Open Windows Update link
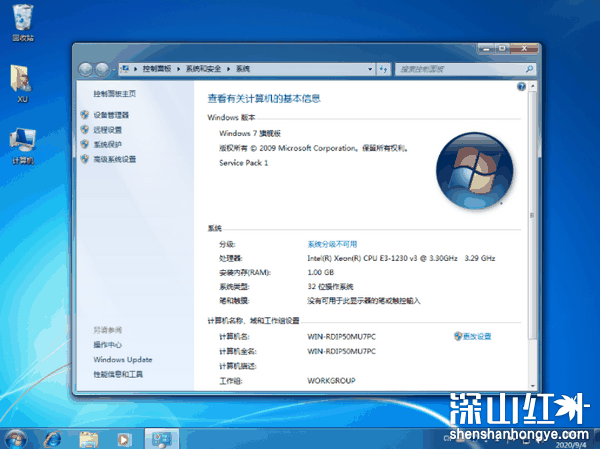Image resolution: width=600 pixels, height=449 pixels. [123, 359]
